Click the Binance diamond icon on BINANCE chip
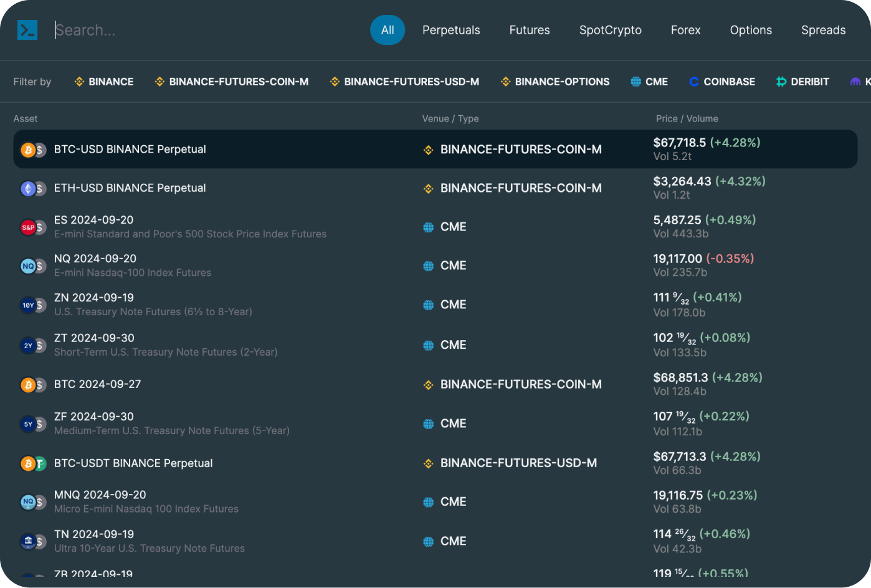The width and height of the screenshot is (871, 588). click(79, 82)
